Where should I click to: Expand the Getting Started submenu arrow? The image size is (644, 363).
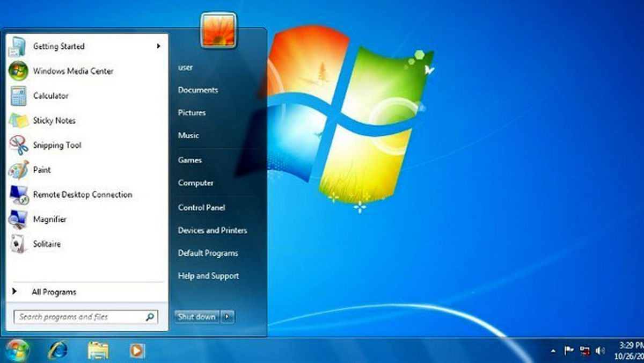(159, 46)
